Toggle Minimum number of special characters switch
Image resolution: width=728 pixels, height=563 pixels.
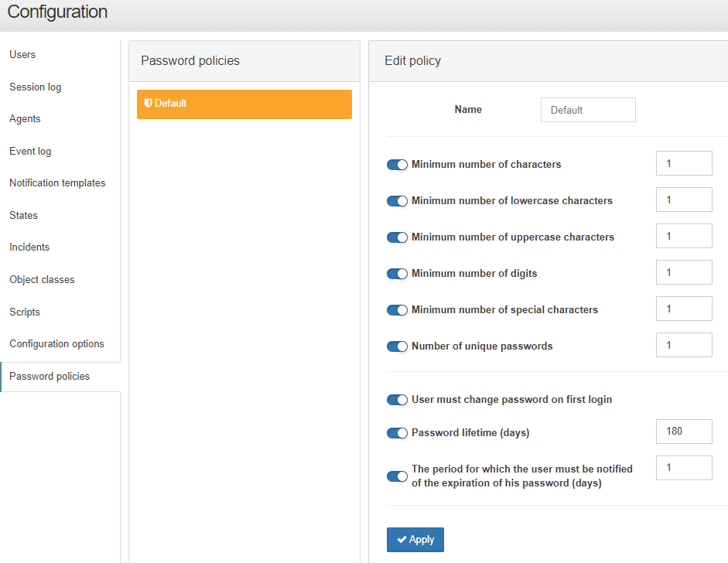(397, 309)
